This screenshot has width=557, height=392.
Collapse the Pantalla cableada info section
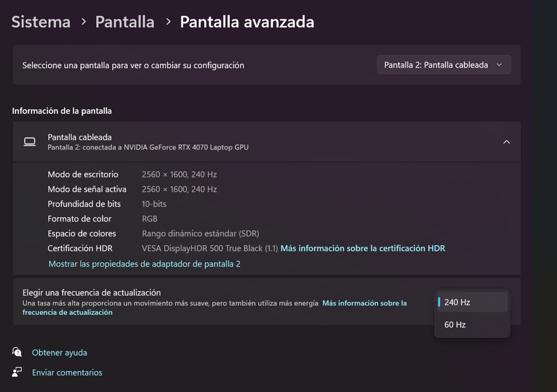[506, 142]
